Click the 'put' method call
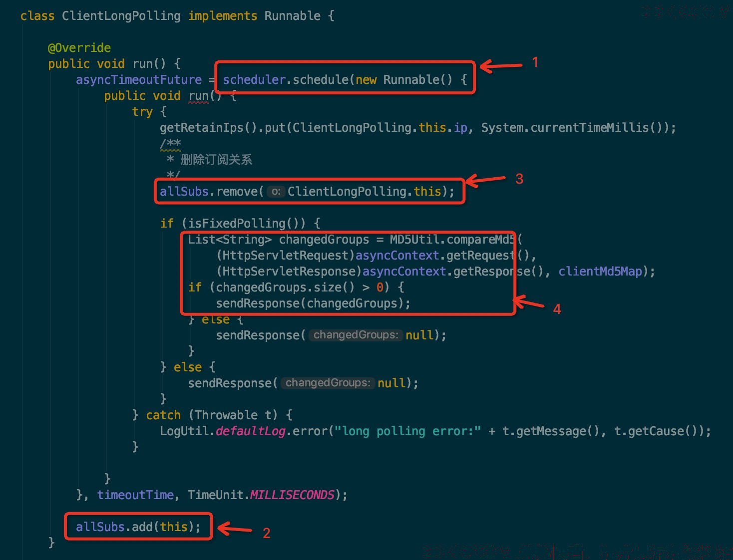The height and width of the screenshot is (560, 733). (275, 128)
